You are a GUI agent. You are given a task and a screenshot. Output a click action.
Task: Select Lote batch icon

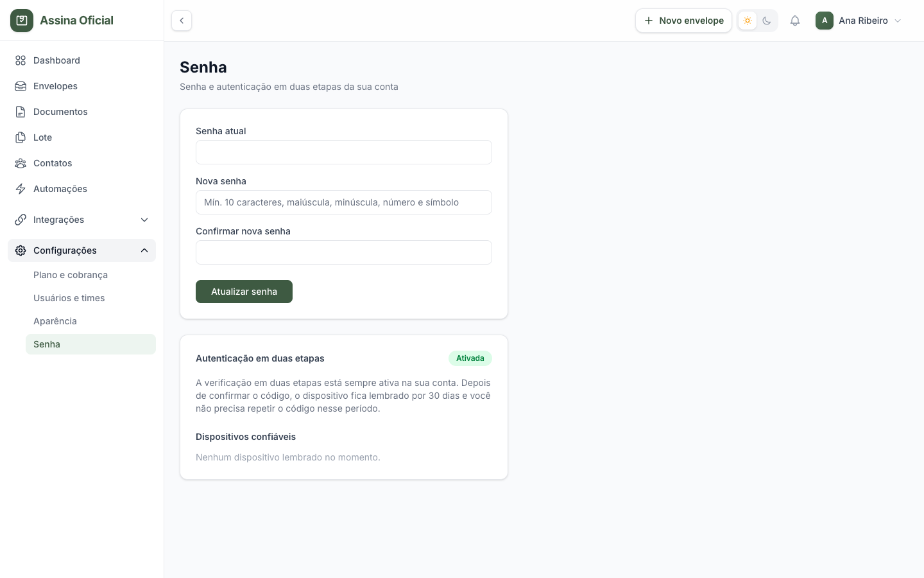[21, 137]
